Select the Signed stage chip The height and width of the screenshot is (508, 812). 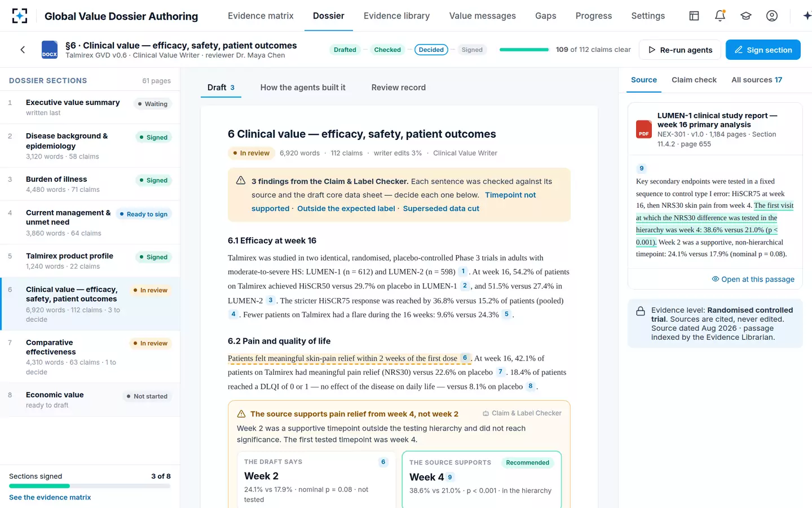(x=472, y=50)
